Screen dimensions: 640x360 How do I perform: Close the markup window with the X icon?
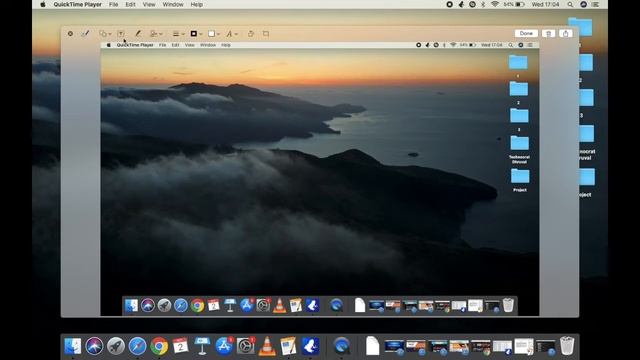pos(70,34)
